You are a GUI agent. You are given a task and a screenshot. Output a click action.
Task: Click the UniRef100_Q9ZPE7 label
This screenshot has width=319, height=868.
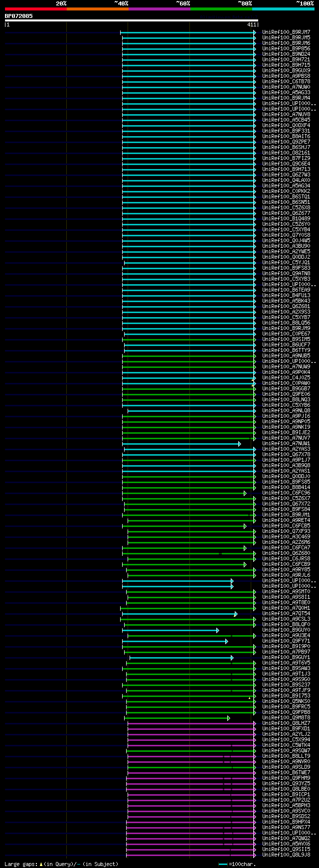[x=286, y=142]
